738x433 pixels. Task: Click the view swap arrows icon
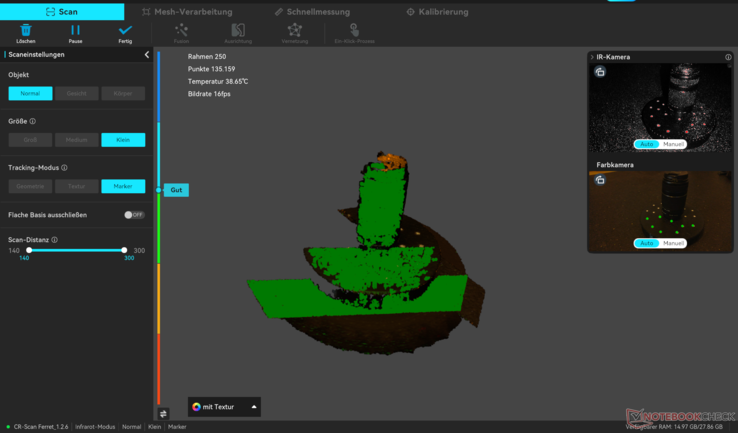click(163, 414)
